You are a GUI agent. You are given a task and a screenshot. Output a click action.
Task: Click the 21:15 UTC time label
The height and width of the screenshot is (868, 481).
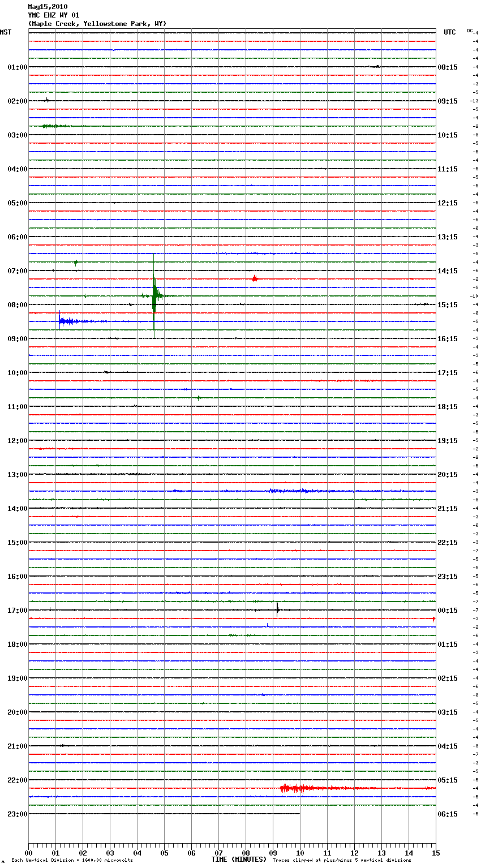click(448, 509)
